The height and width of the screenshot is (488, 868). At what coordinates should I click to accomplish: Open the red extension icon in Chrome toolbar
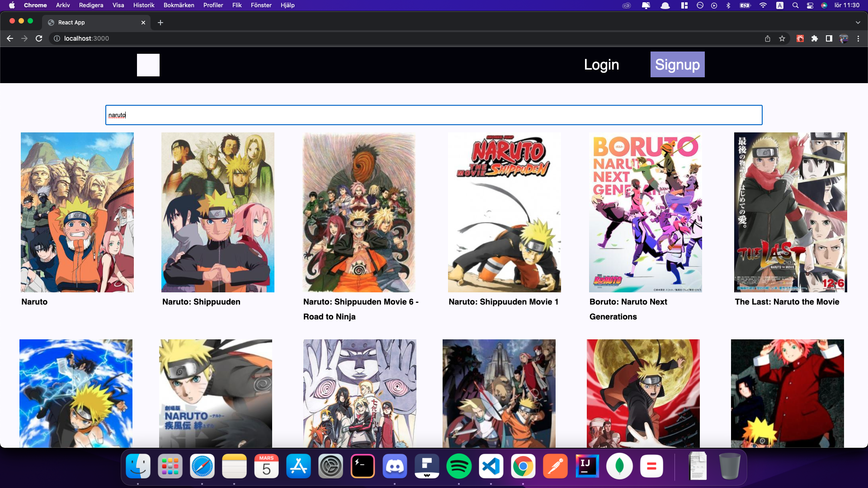[x=800, y=38]
